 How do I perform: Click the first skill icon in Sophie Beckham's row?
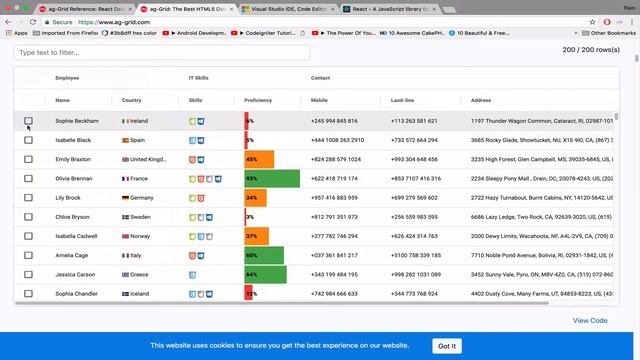coord(192,121)
